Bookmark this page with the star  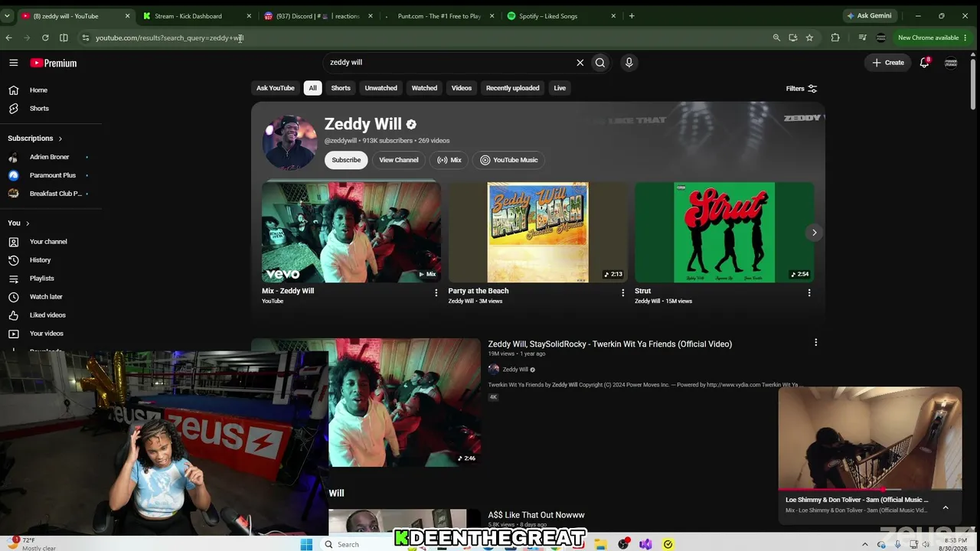click(x=809, y=37)
